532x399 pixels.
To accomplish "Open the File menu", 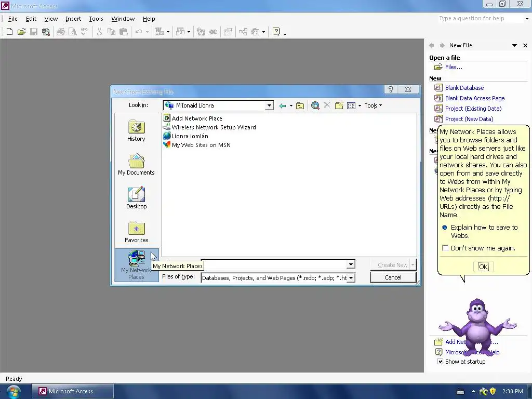I will [12, 19].
